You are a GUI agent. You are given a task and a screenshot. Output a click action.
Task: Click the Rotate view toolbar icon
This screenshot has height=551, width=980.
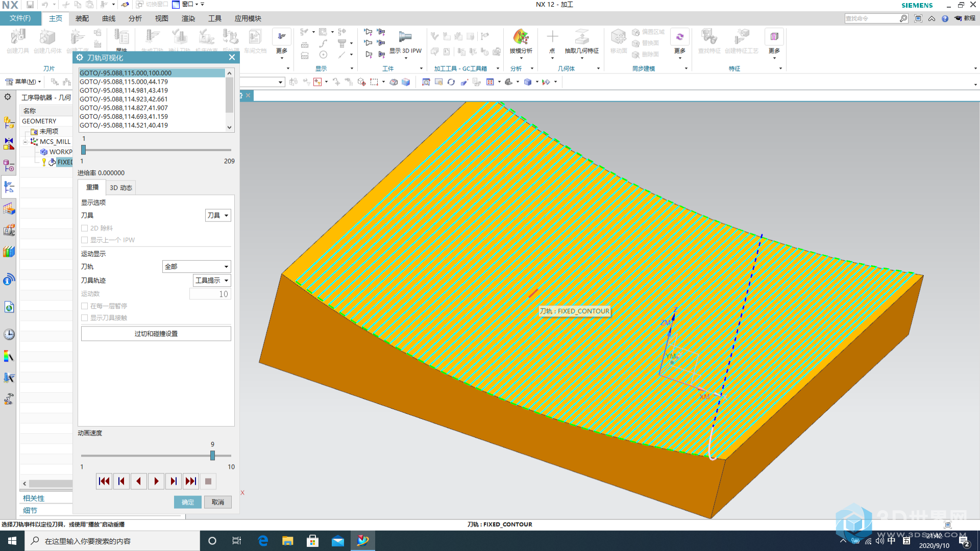(451, 82)
